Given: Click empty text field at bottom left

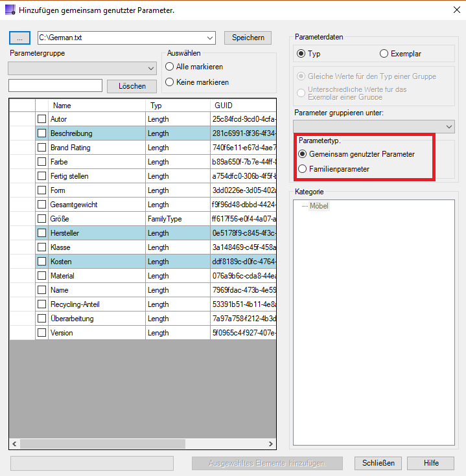Looking at the screenshot, I should 92,463.
